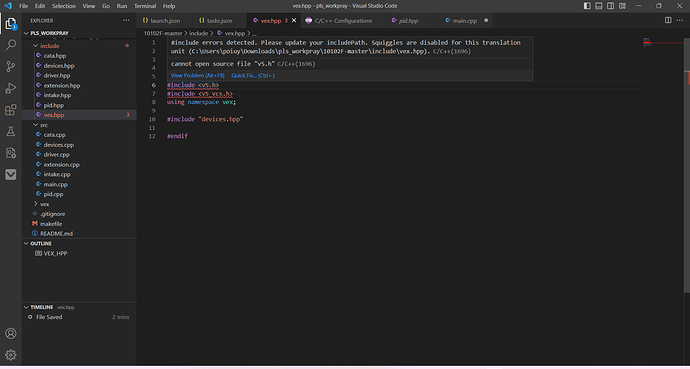Open editor More Actions ellipsis
This screenshot has width=690, height=369.
pos(680,20)
